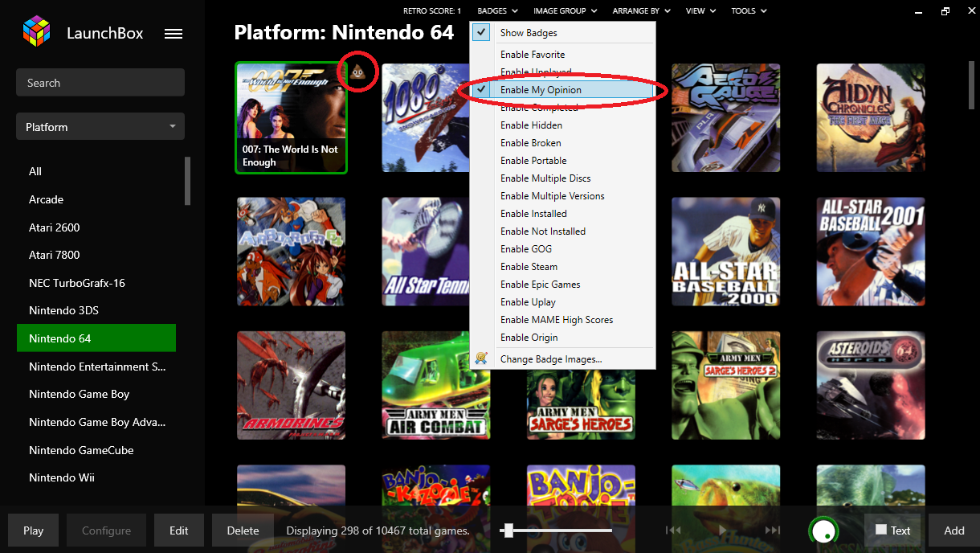Toggle Enable Broken badge
Viewport: 980px width, 553px height.
coord(563,143)
